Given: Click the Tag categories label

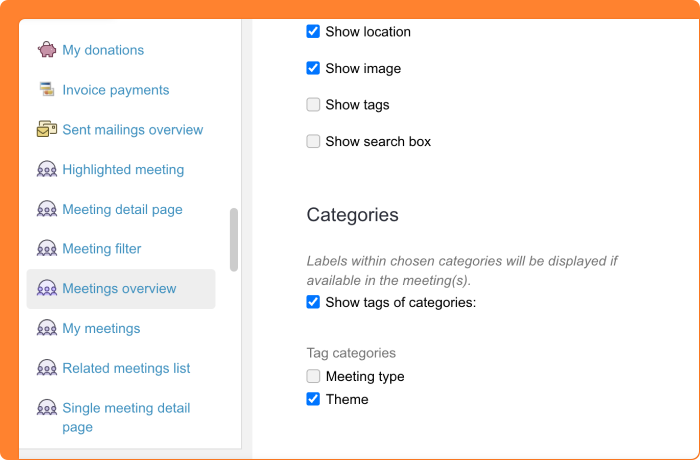Looking at the screenshot, I should pos(351,353).
